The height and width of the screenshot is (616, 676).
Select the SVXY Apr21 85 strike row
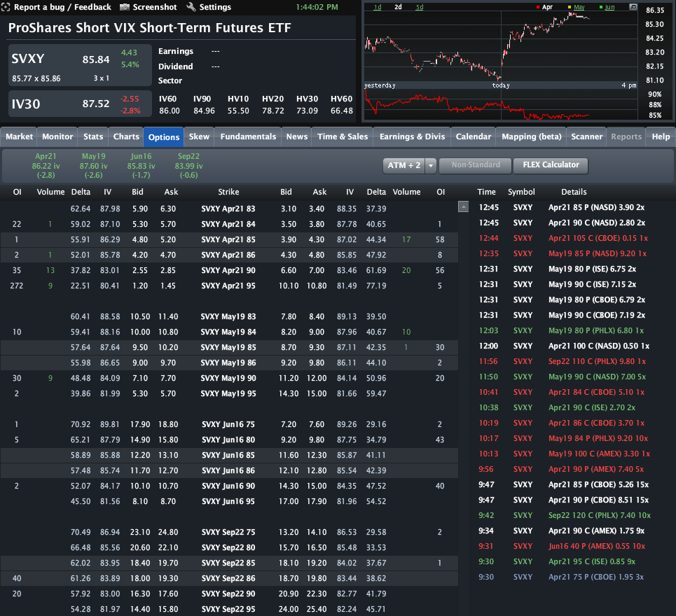[x=229, y=239]
